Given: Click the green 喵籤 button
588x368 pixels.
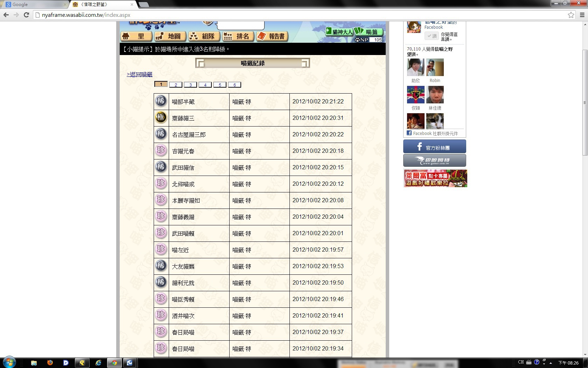Looking at the screenshot, I should [369, 32].
